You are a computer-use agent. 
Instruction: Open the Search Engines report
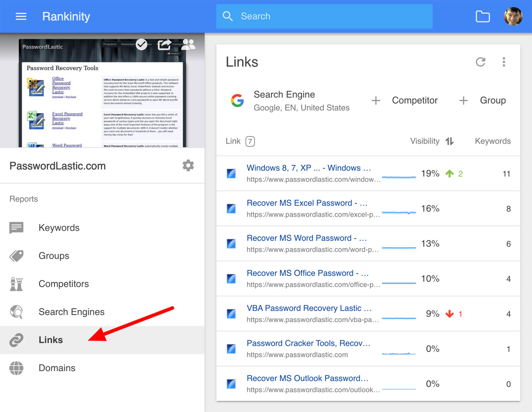[x=102, y=312]
